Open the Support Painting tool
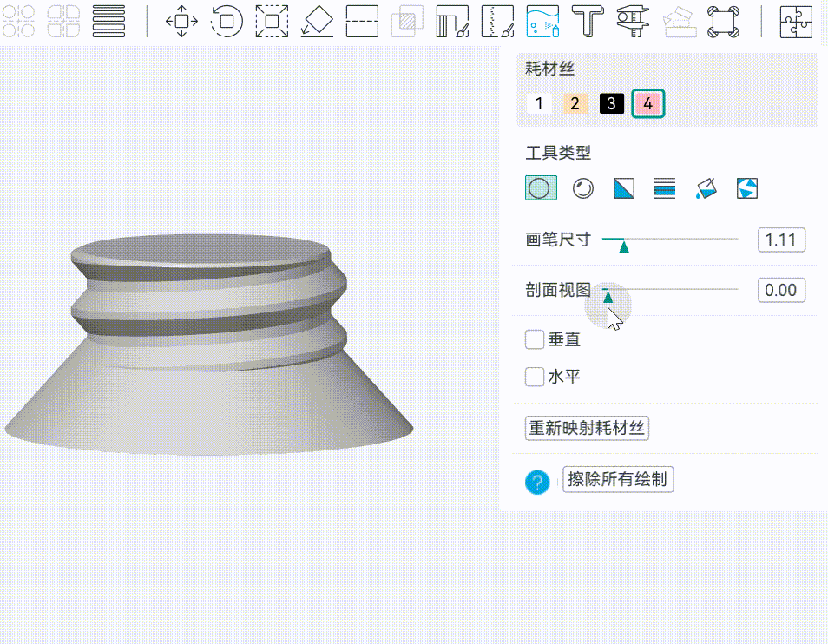 click(452, 21)
